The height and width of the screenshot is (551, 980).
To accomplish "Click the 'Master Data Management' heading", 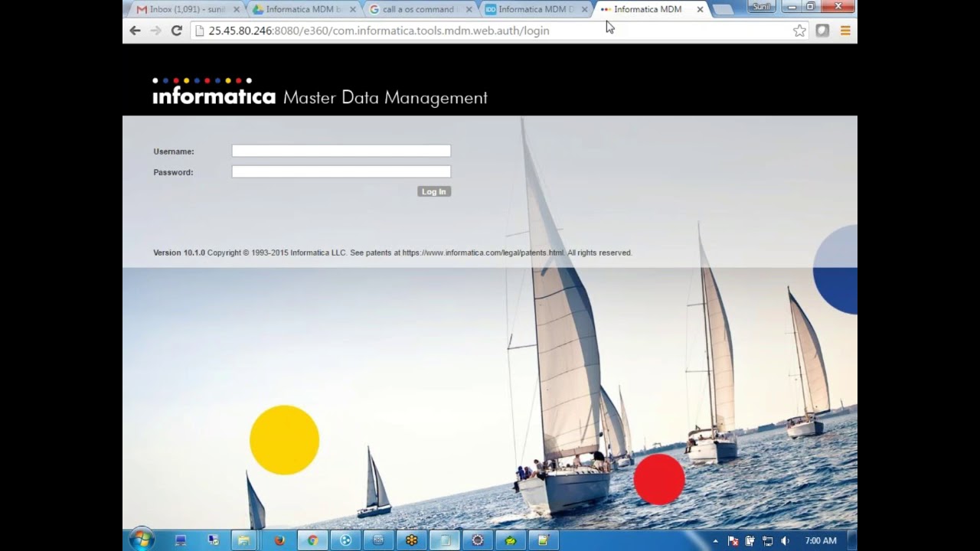I will (x=385, y=97).
